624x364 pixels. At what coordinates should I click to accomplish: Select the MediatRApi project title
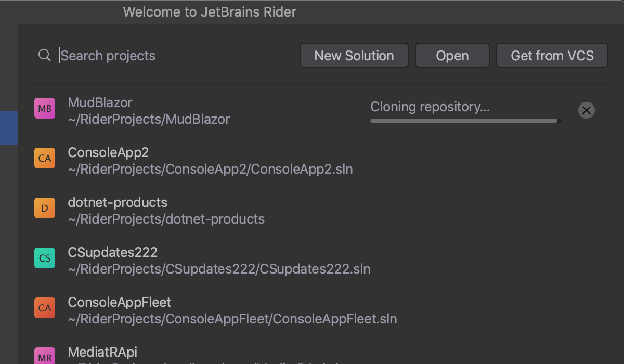click(102, 352)
